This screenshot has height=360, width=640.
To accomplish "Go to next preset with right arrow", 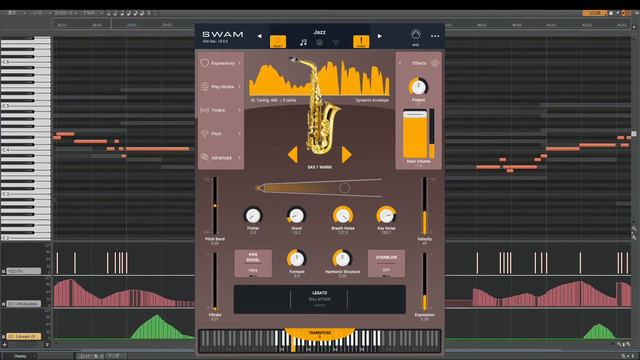I will [x=380, y=36].
